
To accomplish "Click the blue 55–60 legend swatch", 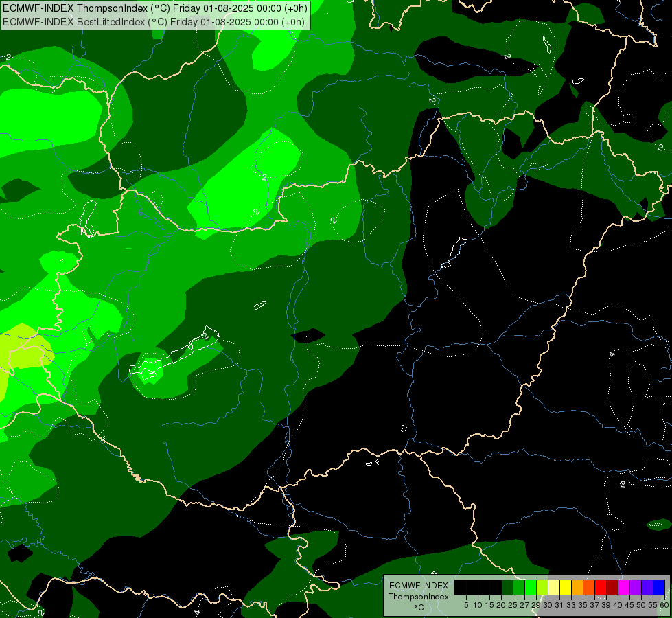I will [x=659, y=587].
